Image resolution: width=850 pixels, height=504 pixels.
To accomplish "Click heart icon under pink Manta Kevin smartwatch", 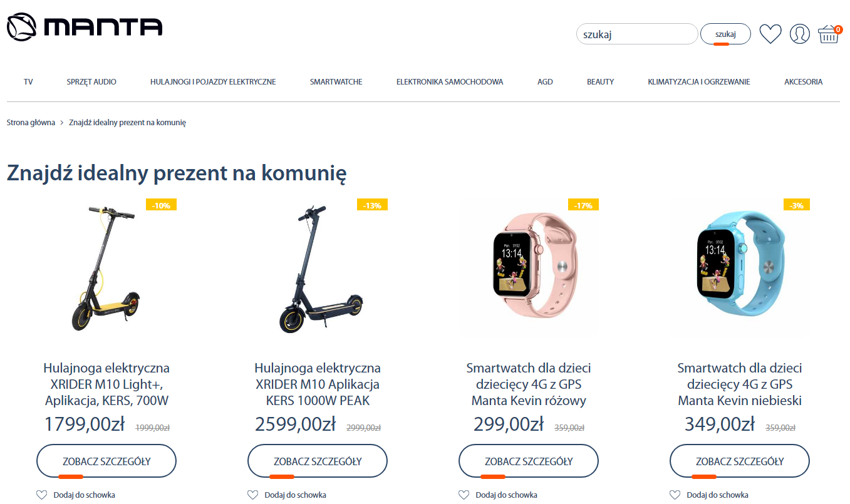I will point(464,495).
